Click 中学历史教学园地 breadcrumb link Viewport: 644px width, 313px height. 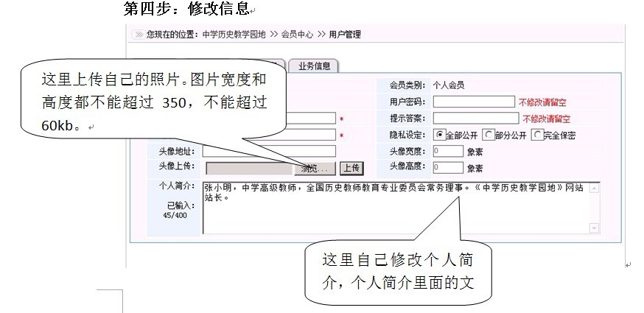coord(233,35)
